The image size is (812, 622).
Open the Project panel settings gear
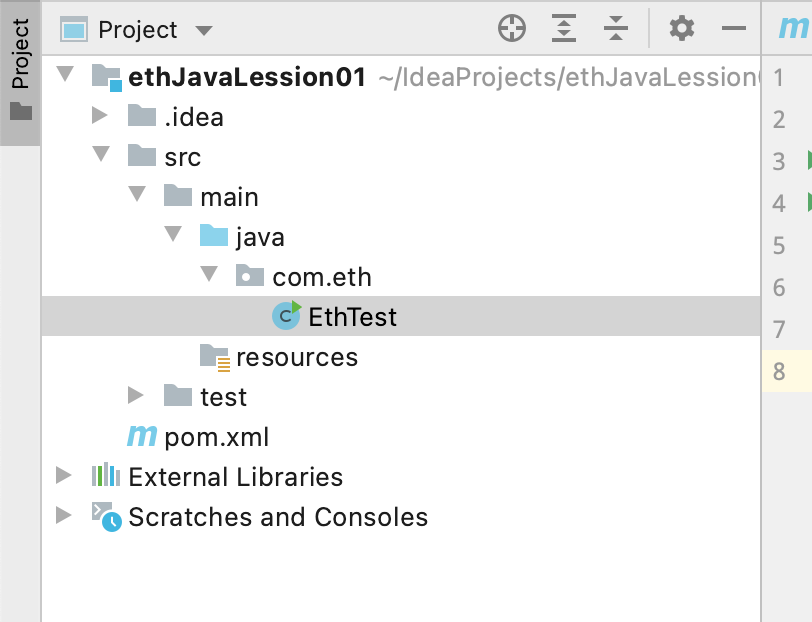[x=682, y=28]
